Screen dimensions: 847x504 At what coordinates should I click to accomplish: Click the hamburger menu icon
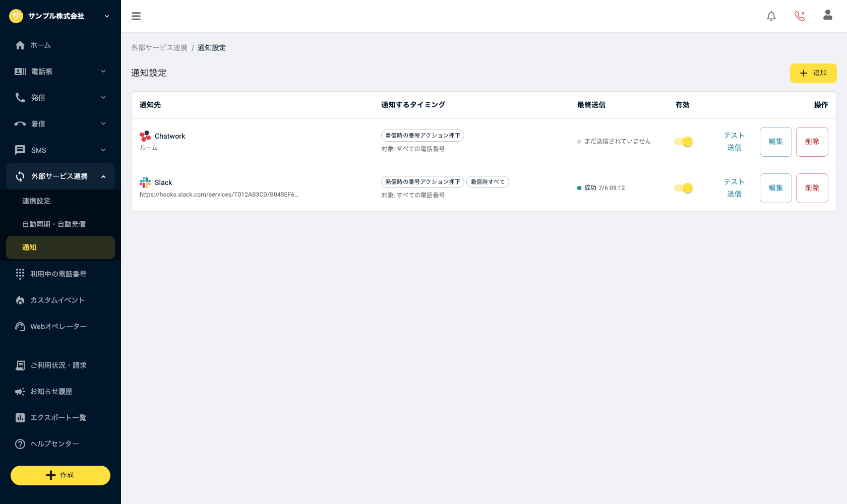(136, 16)
